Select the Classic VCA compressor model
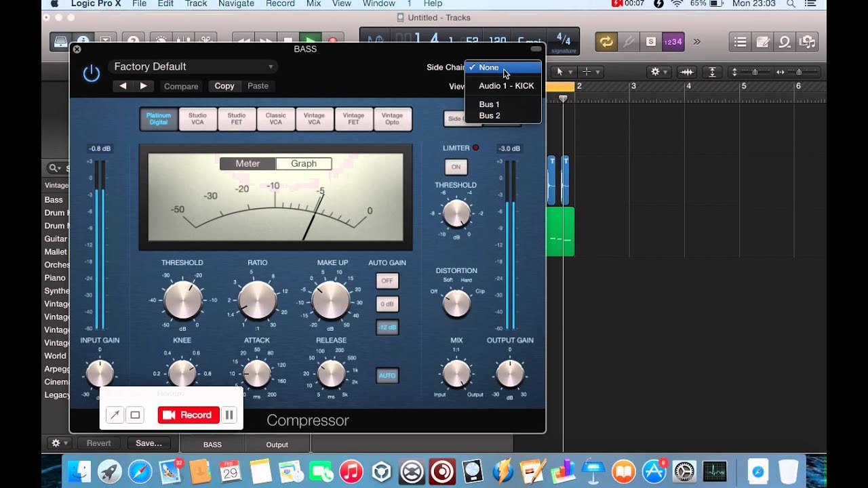The height and width of the screenshot is (488, 868). [x=275, y=119]
